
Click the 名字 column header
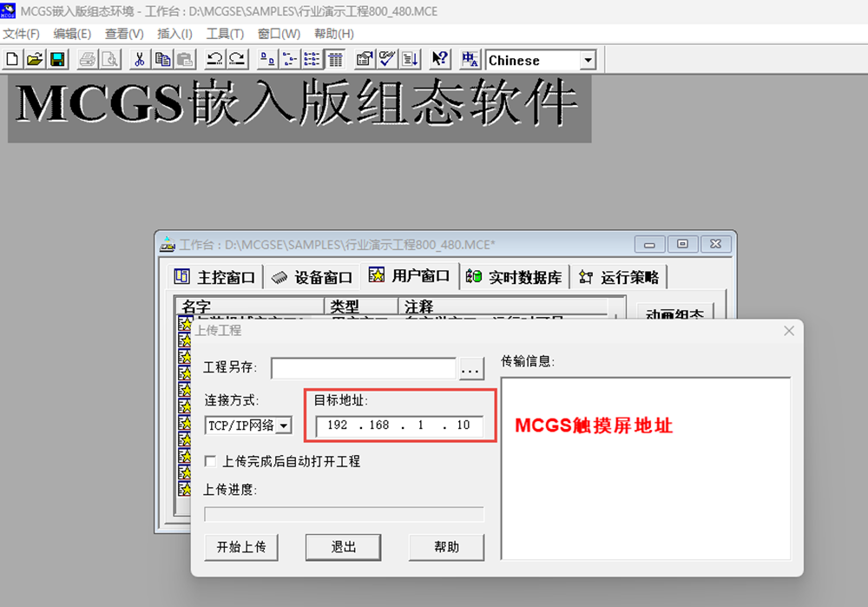coord(250,307)
